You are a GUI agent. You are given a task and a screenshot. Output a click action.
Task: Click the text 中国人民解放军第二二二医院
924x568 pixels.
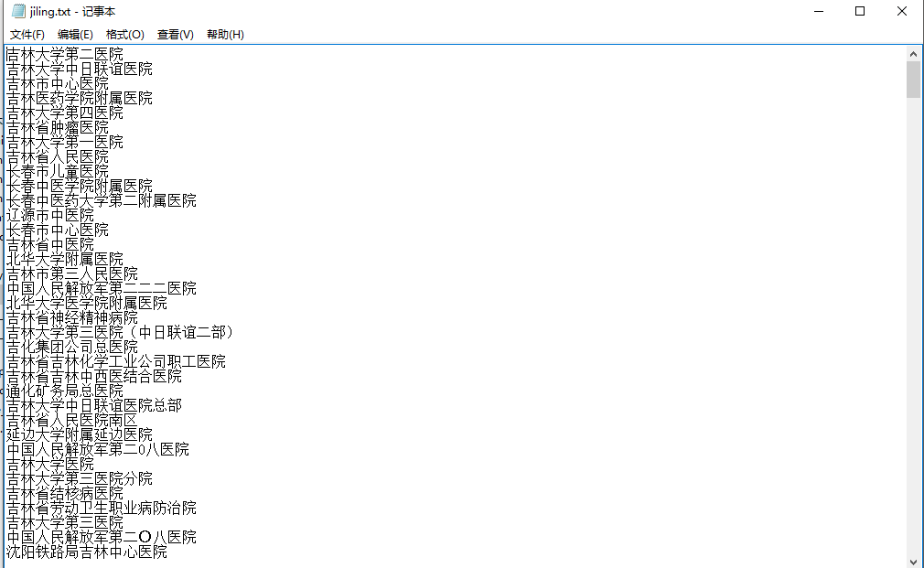102,289
